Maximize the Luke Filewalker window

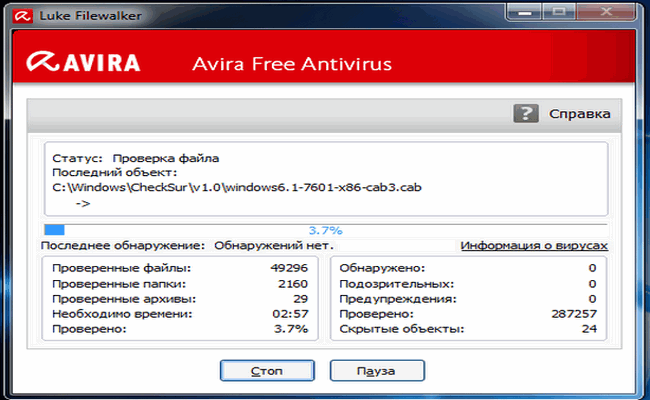[x=559, y=12]
